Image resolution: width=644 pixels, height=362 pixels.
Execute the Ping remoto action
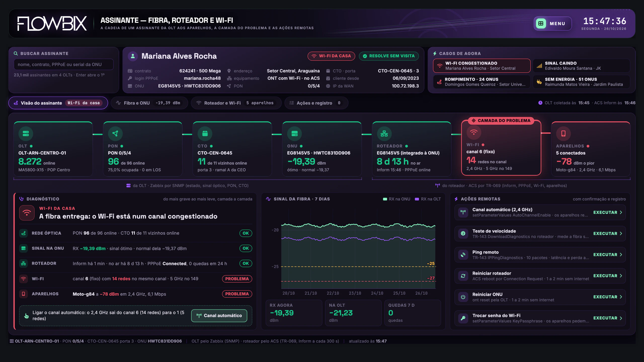point(608,255)
